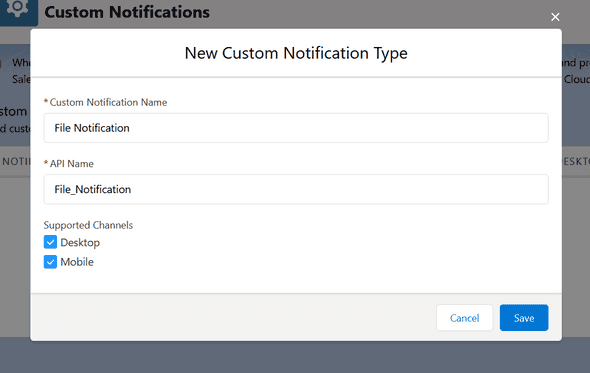Viewport: 590px width, 373px height.
Task: Click the required asterisk beside API Name
Action: [x=46, y=163]
